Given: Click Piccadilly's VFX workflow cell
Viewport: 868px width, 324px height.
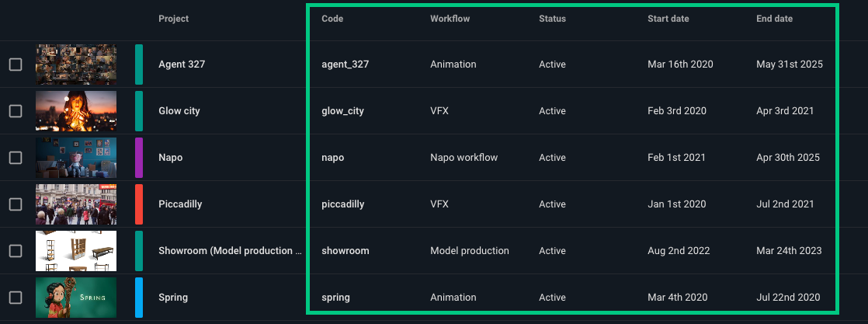Looking at the screenshot, I should 439,204.
